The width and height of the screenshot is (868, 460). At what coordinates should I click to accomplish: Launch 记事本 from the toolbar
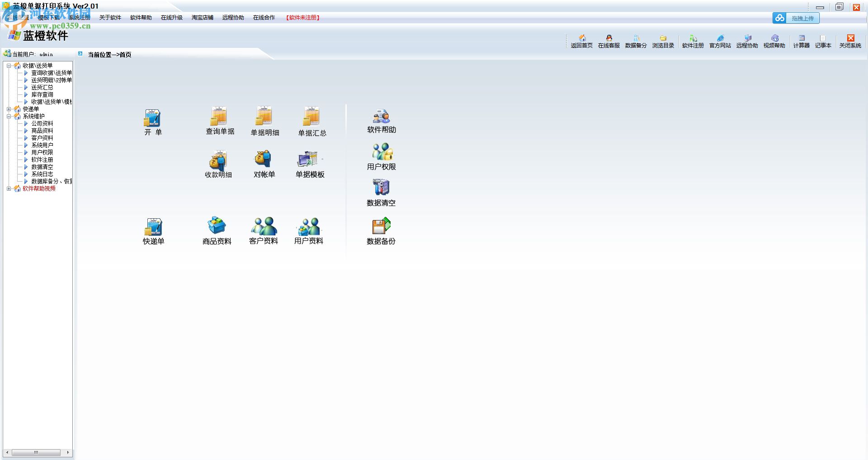pyautogui.click(x=823, y=42)
